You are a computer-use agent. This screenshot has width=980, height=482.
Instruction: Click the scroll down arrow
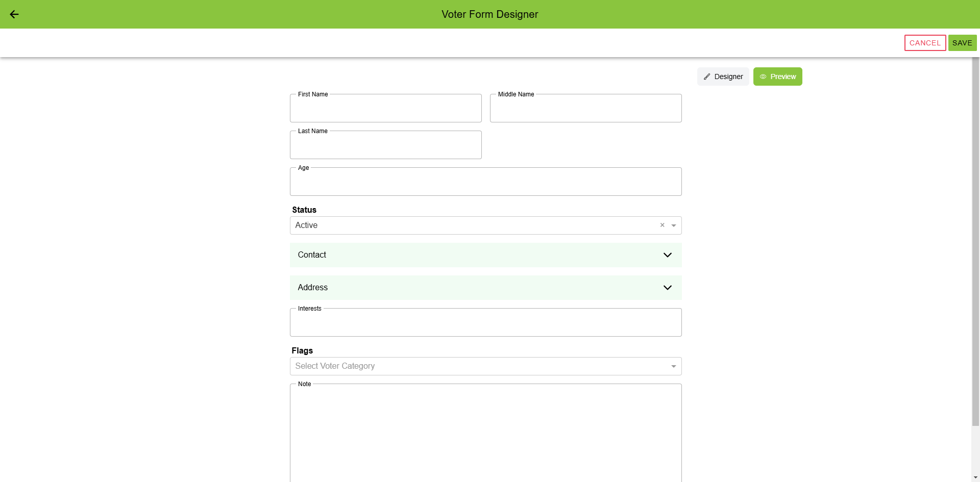click(x=975, y=478)
